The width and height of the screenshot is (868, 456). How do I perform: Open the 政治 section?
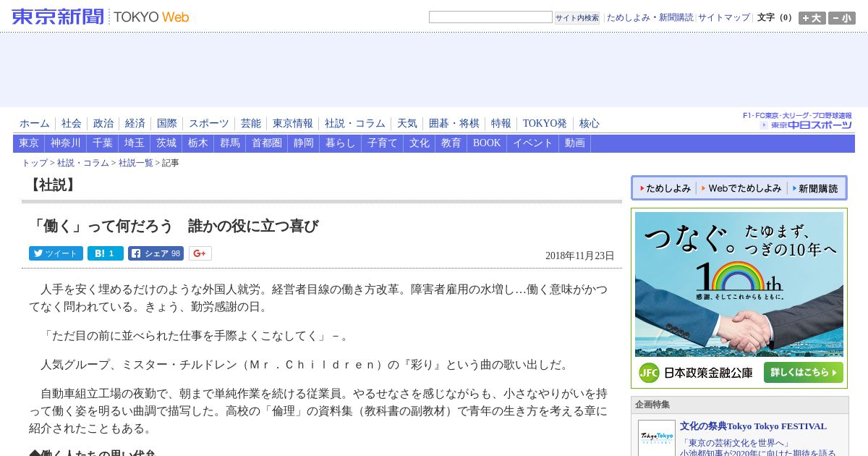(x=103, y=124)
